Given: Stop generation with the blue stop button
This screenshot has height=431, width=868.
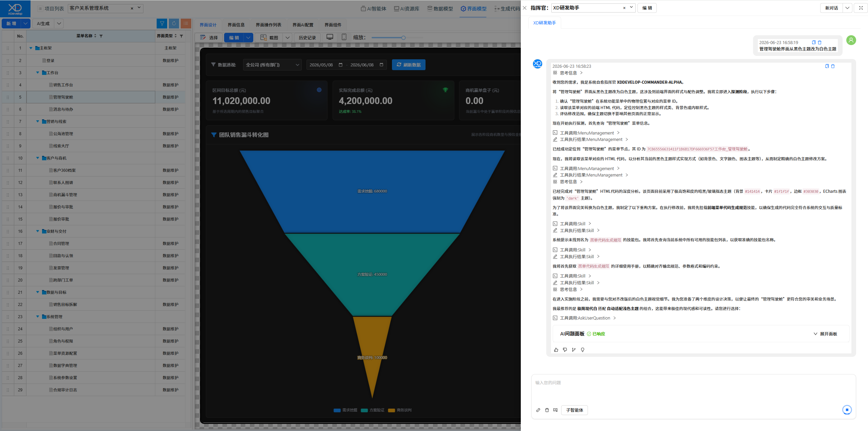Looking at the screenshot, I should (847, 410).
